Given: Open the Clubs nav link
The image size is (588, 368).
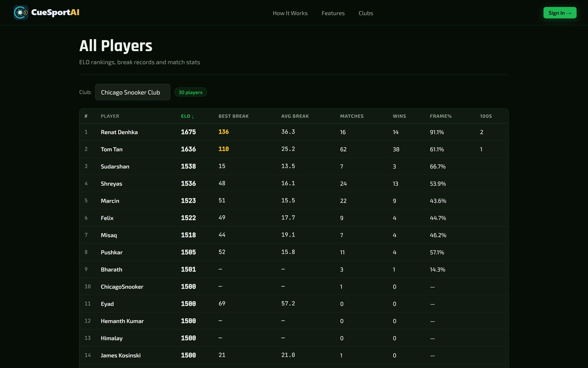Looking at the screenshot, I should pos(366,13).
